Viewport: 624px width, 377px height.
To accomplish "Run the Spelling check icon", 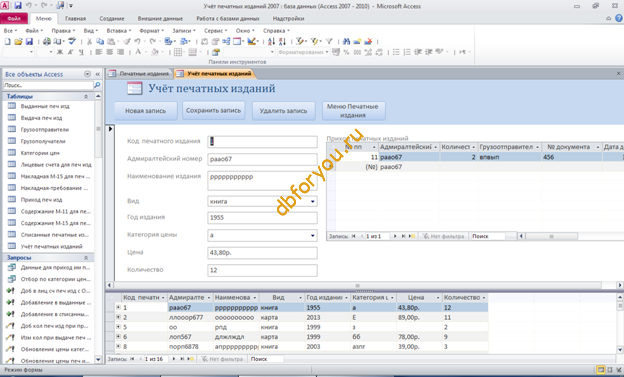I will point(72,41).
